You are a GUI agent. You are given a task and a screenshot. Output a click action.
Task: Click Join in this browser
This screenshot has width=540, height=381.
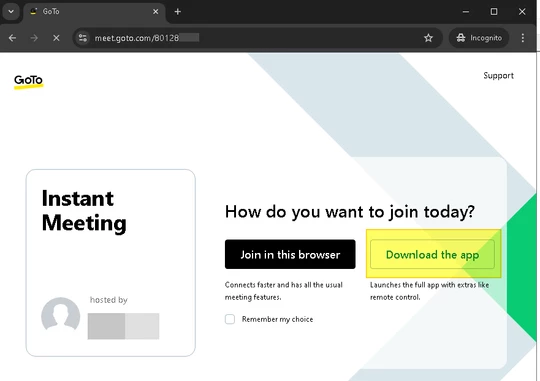tap(290, 254)
